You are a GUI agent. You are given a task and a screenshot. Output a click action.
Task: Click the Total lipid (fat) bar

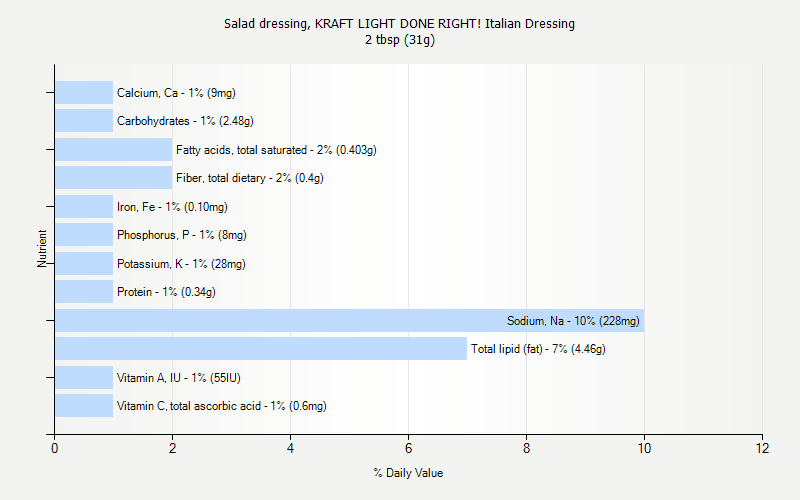tap(261, 348)
